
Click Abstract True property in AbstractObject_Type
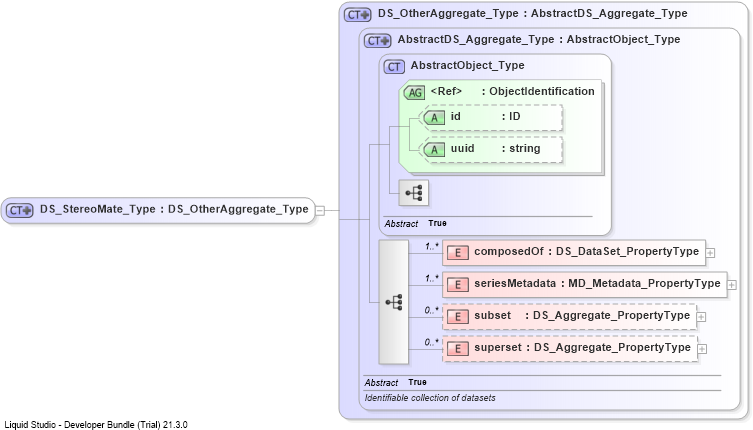[415, 223]
